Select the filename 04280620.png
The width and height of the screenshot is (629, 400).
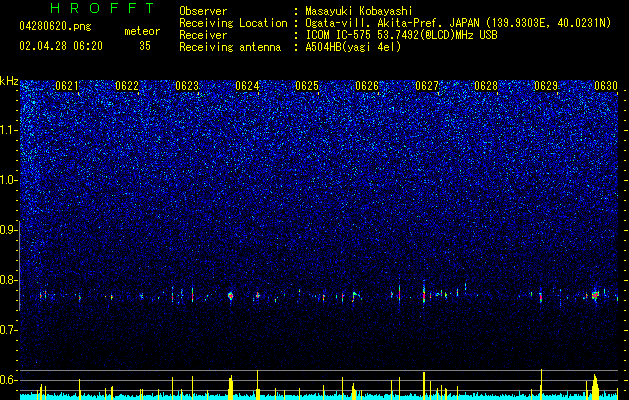pos(55,27)
